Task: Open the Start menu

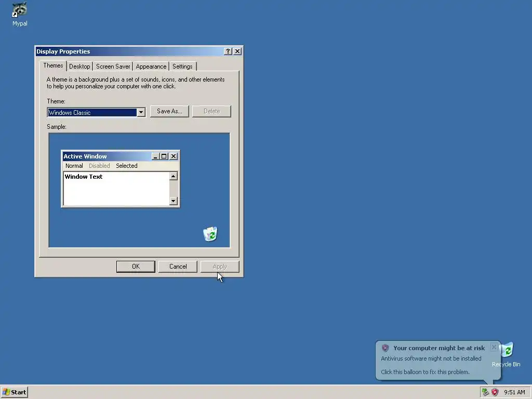Action: 14,392
